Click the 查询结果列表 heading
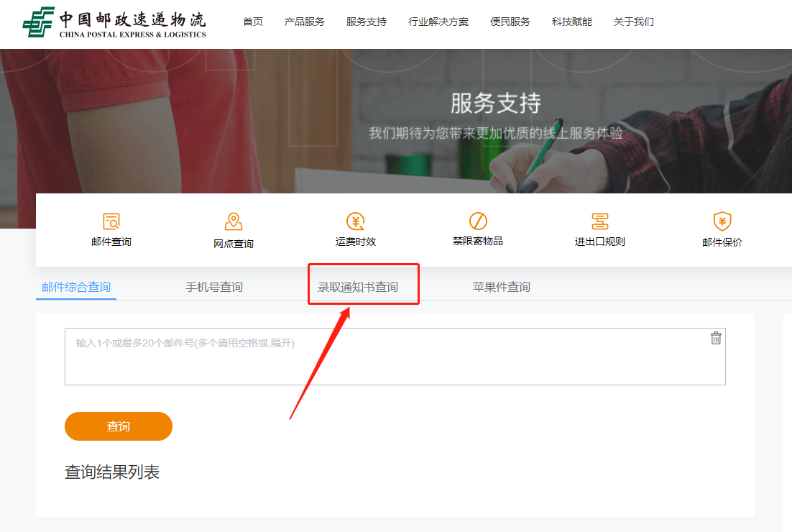792x532 pixels. [x=112, y=472]
